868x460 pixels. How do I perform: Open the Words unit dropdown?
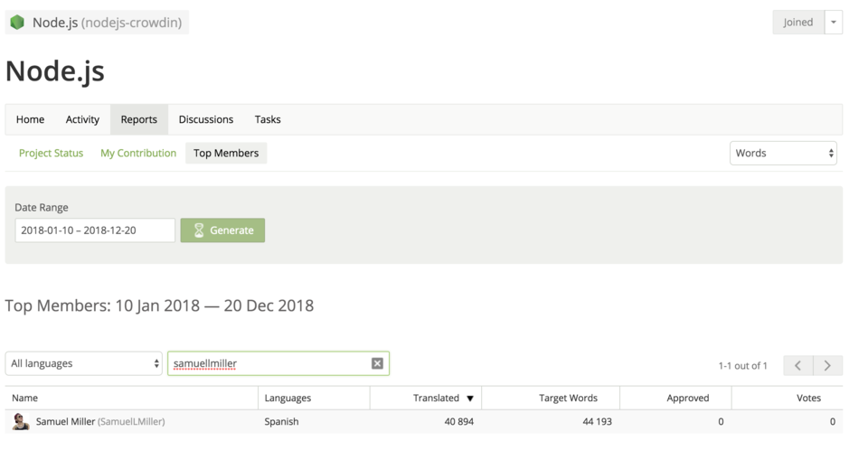(783, 154)
